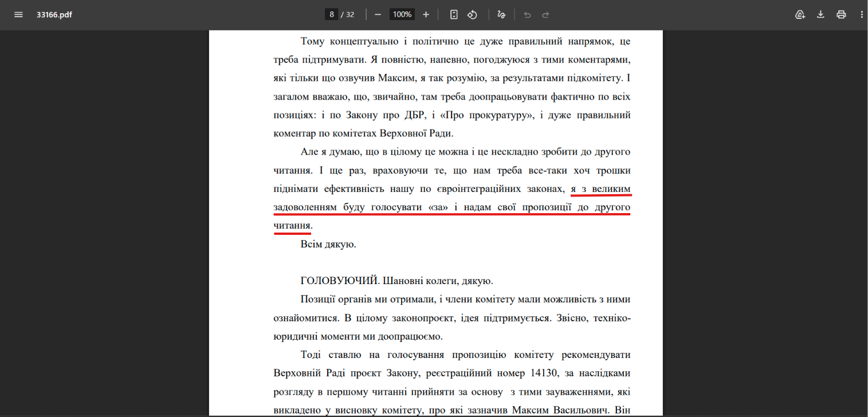
Task: Rotate the document counterclockwise
Action: click(473, 15)
